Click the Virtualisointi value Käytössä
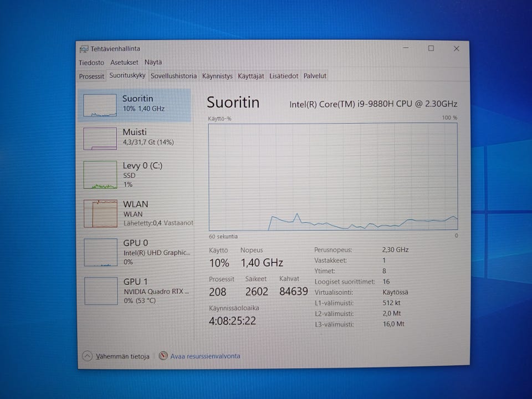Image resolution: width=532 pixels, height=399 pixels. click(x=395, y=292)
